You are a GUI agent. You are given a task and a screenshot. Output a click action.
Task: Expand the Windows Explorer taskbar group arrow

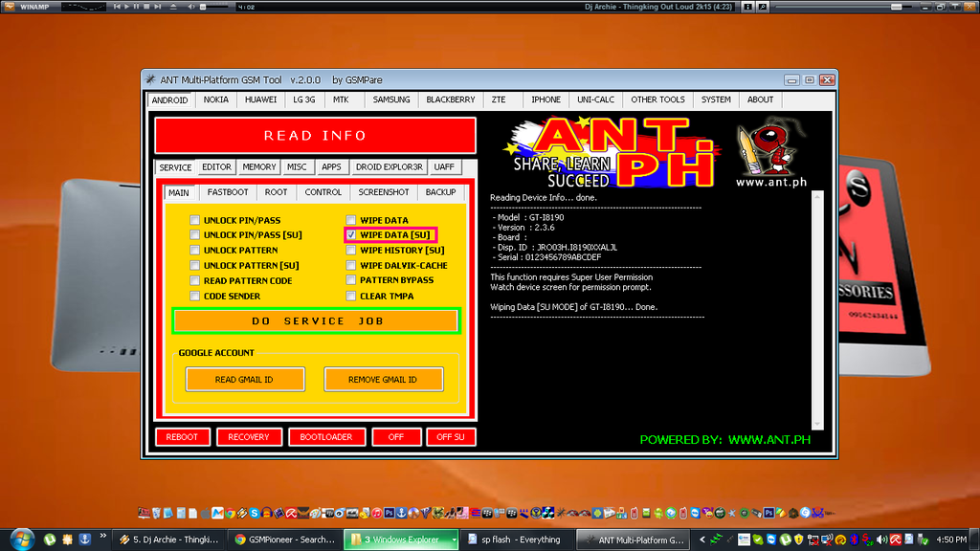tap(453, 540)
